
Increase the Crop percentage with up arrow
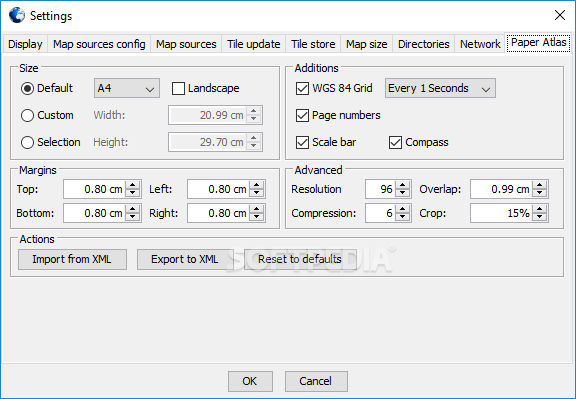(x=540, y=209)
